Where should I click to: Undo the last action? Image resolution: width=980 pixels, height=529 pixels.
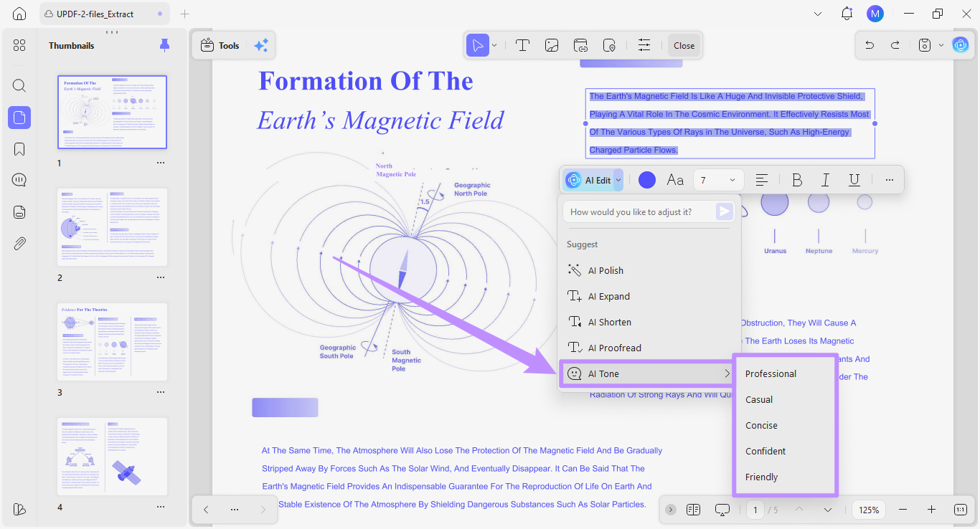click(870, 45)
